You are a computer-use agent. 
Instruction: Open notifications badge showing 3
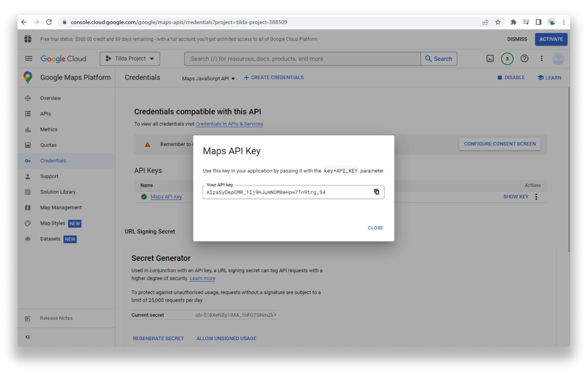tap(507, 59)
